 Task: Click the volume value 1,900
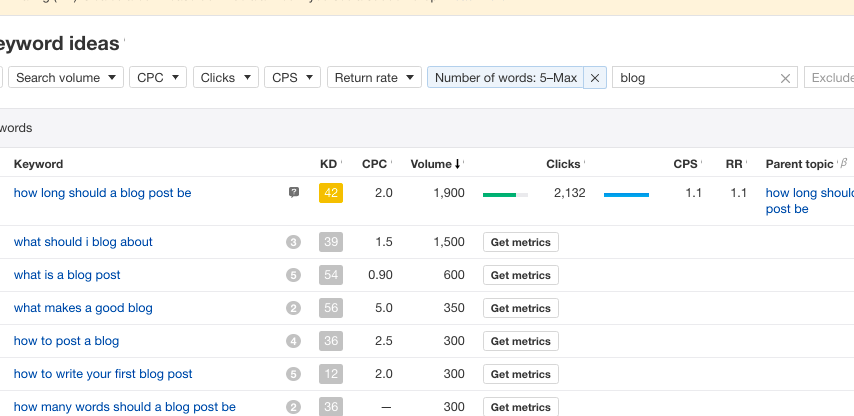point(449,193)
